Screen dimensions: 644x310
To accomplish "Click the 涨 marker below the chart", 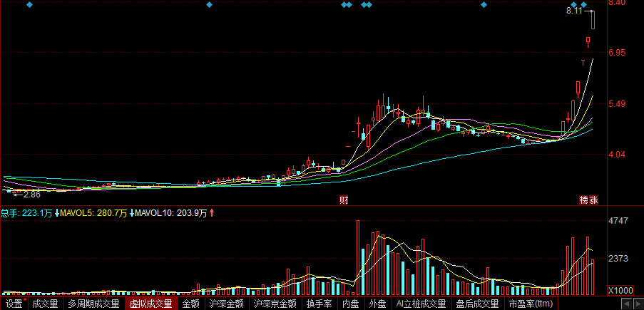I will 593,200.
